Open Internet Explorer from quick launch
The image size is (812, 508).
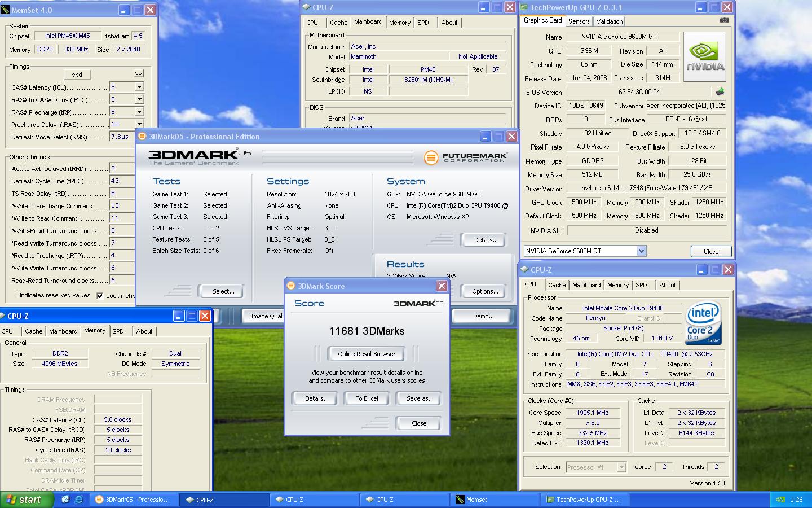coord(78,500)
